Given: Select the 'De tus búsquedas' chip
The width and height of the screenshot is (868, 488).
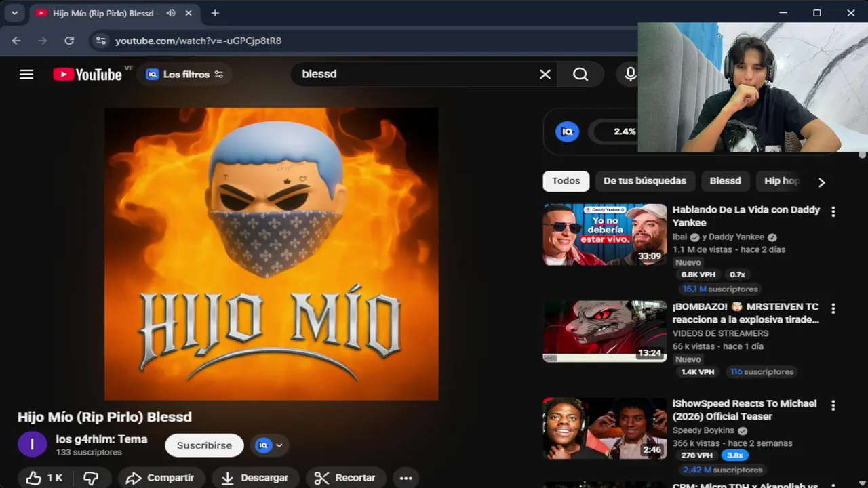Looking at the screenshot, I should pos(644,181).
